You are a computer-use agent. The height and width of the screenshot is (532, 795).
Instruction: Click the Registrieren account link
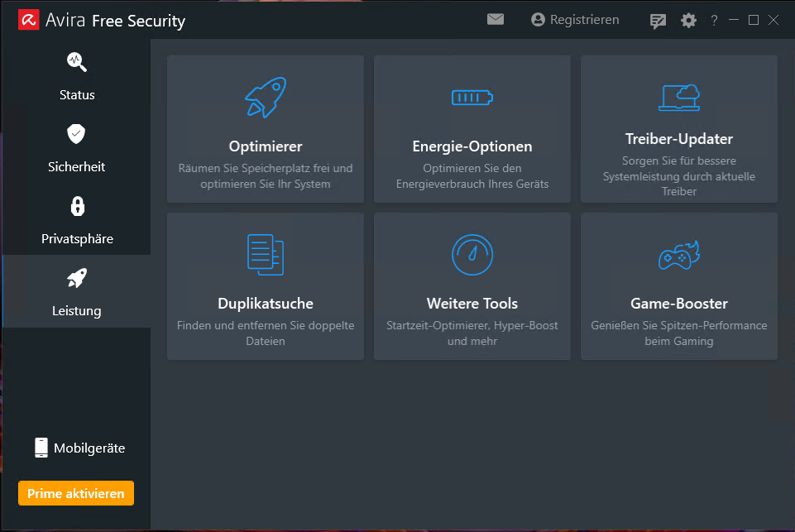(576, 20)
